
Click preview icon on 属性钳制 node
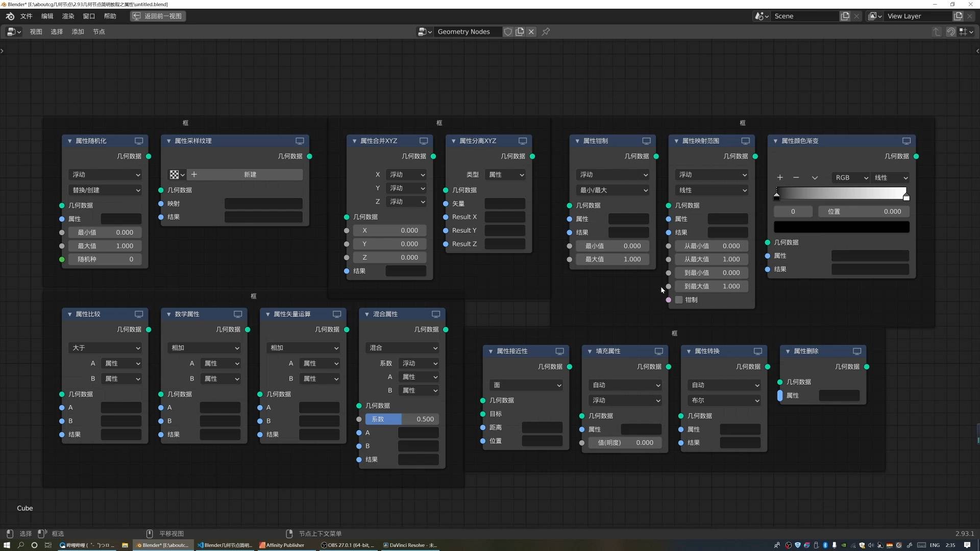click(x=646, y=141)
